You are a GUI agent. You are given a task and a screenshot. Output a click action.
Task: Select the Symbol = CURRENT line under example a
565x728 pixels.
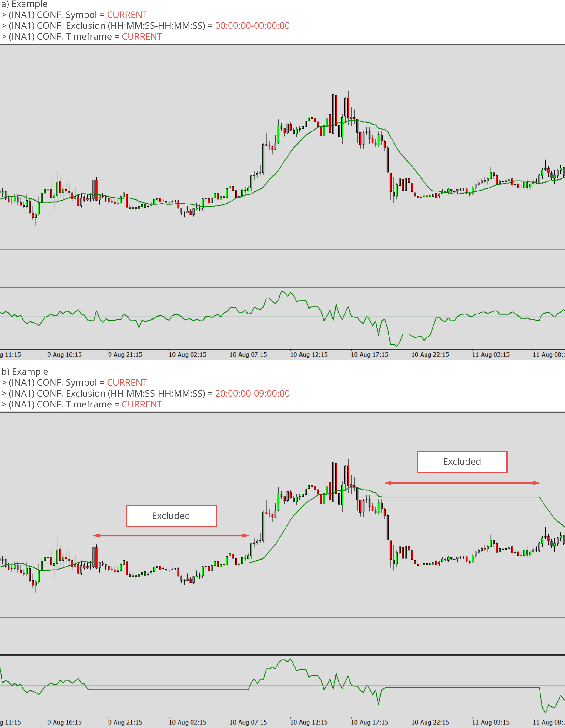coord(74,15)
